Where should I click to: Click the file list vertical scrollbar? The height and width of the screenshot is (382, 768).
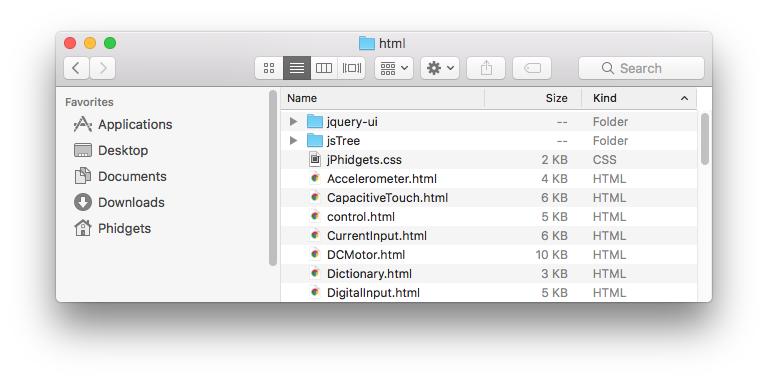[x=704, y=139]
